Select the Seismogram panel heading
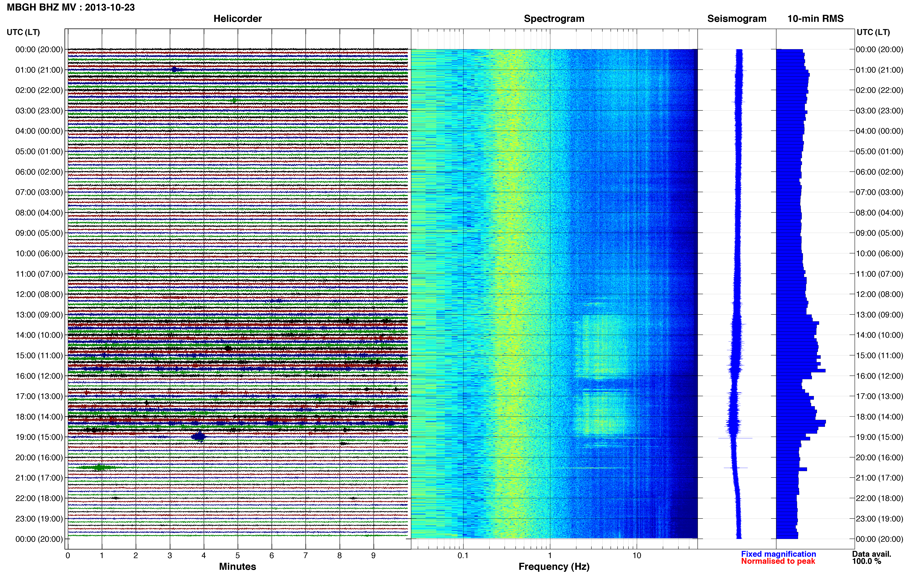The width and height of the screenshot is (924, 578). (x=737, y=19)
